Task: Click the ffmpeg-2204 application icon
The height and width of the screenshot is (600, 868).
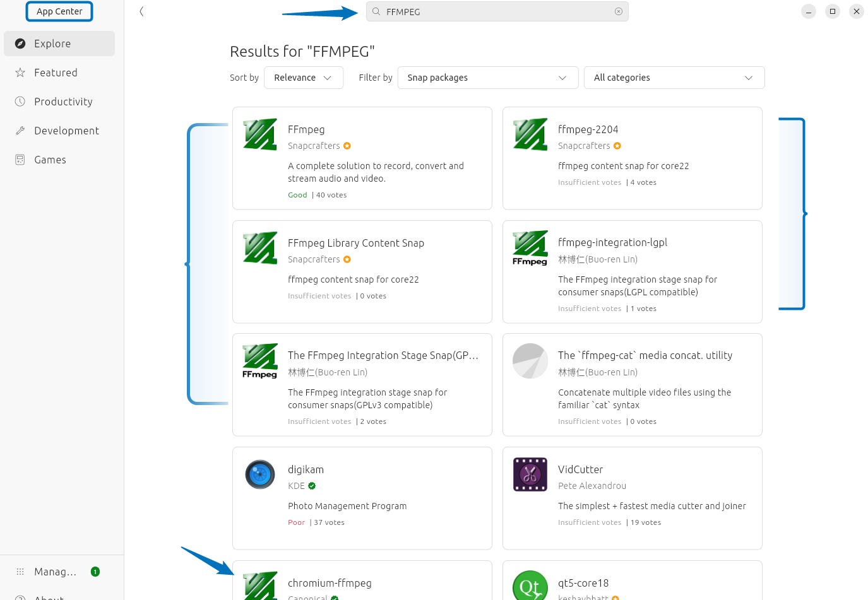Action: [530, 134]
